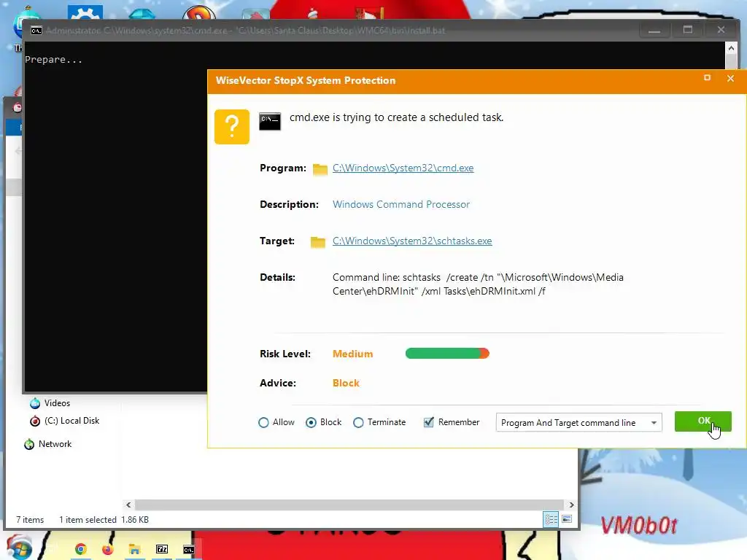Click the Videos folder icon in Explorer
Screen dimensions: 747x560
35,403
